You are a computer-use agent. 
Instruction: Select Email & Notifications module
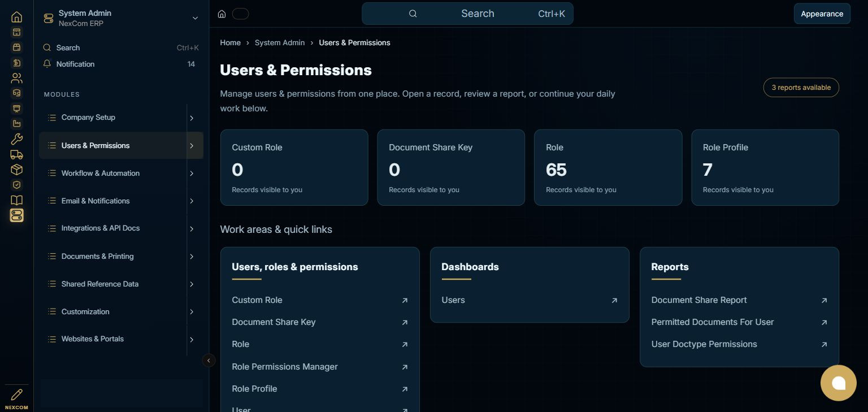click(x=113, y=201)
